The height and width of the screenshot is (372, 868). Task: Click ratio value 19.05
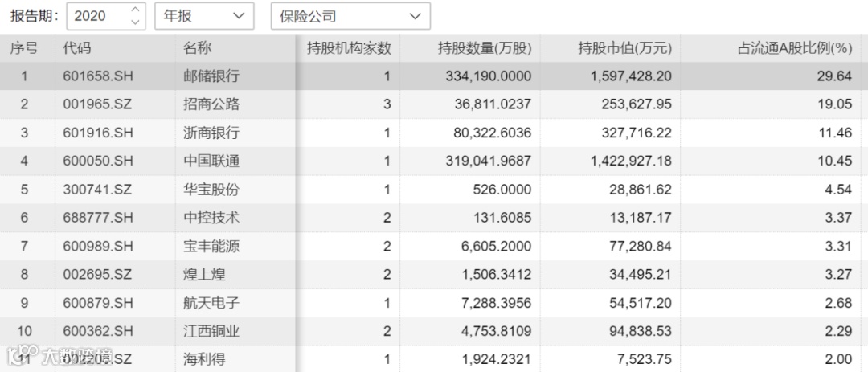coord(834,104)
